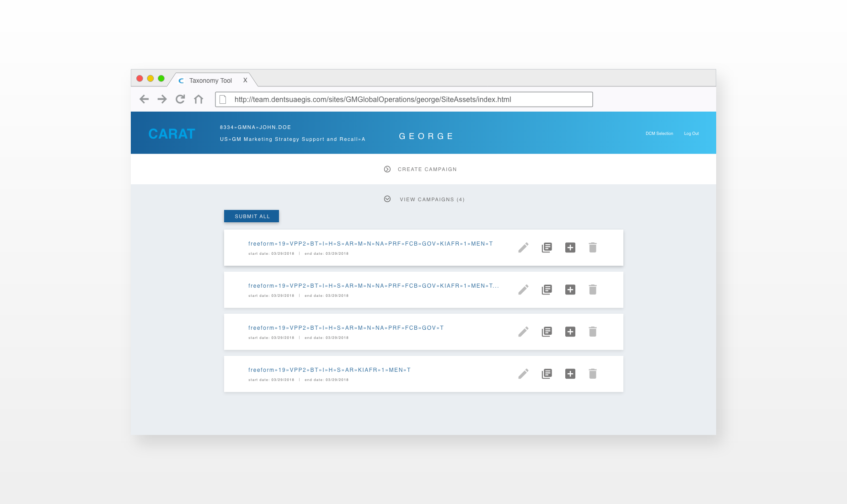Click the CARAT logo
This screenshot has width=847, height=504.
(172, 134)
